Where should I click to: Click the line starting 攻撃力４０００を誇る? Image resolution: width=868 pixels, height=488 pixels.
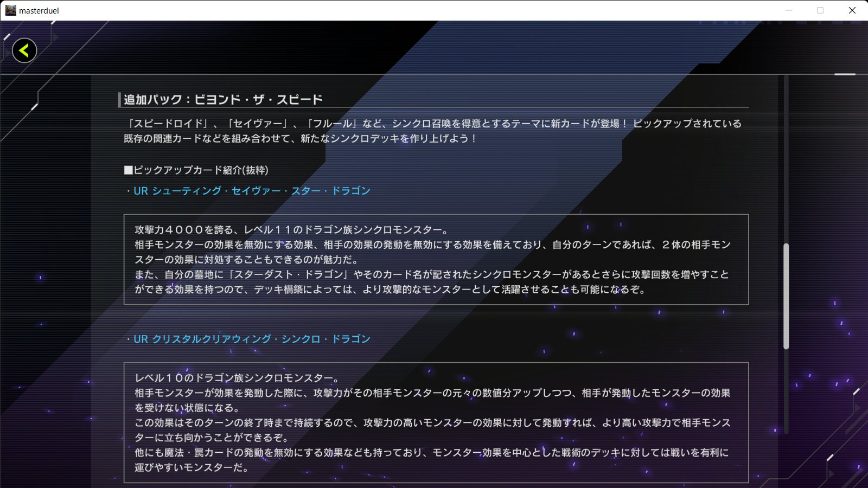[x=292, y=230]
